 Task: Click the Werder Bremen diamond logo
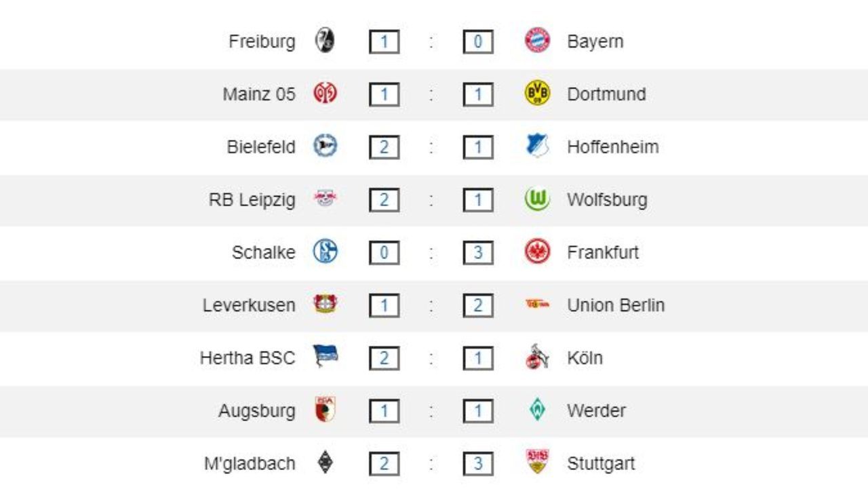coord(537,410)
